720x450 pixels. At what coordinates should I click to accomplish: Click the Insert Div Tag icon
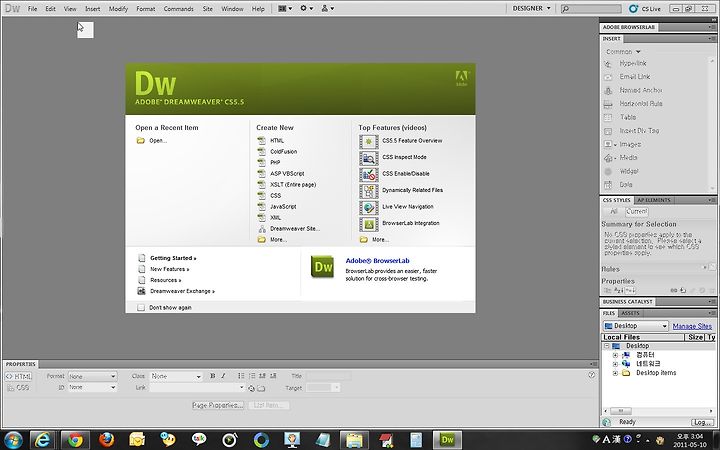(x=608, y=131)
